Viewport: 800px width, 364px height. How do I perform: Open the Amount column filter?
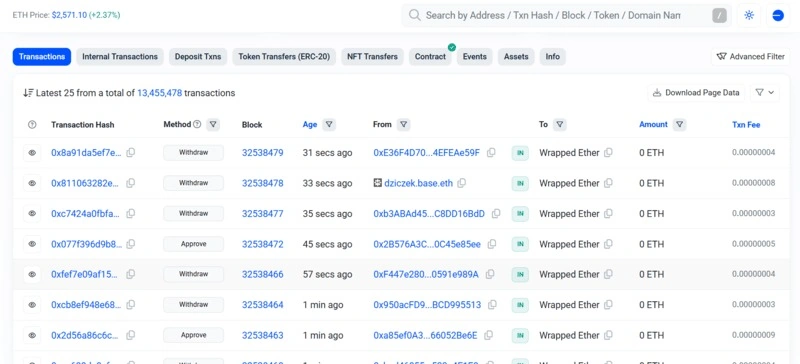click(680, 125)
